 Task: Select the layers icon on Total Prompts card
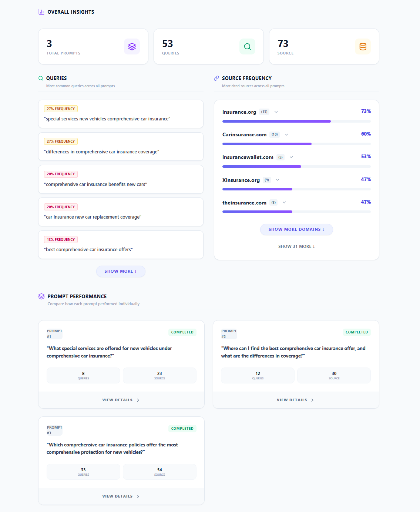point(132,46)
